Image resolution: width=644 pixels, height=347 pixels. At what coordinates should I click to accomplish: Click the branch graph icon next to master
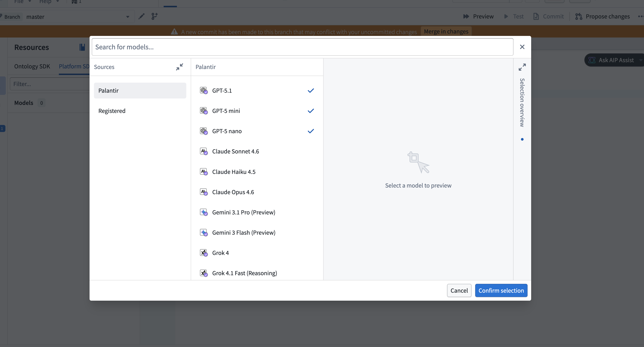coord(155,16)
